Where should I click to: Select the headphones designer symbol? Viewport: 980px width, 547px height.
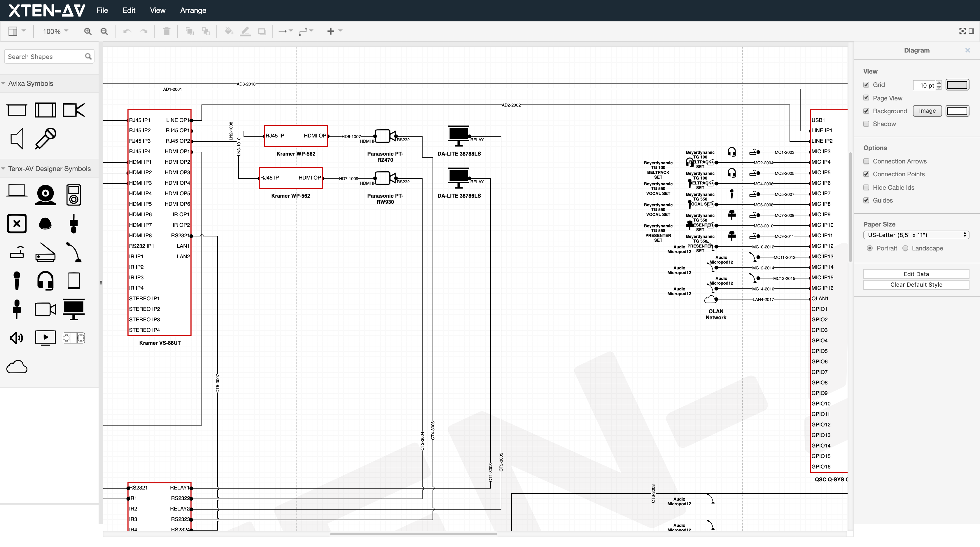tap(45, 281)
